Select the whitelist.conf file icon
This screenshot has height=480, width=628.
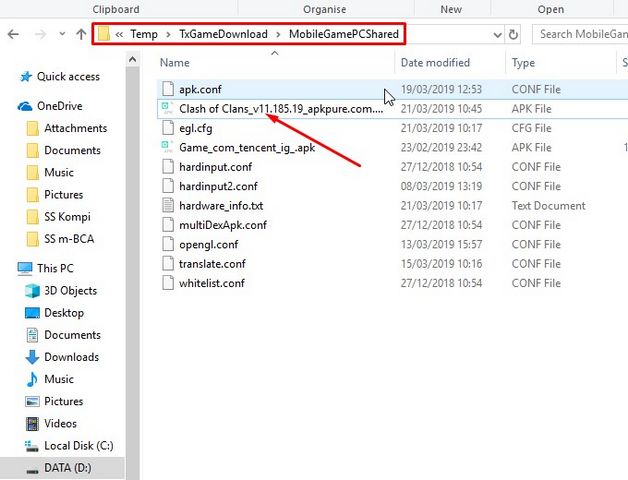point(168,283)
